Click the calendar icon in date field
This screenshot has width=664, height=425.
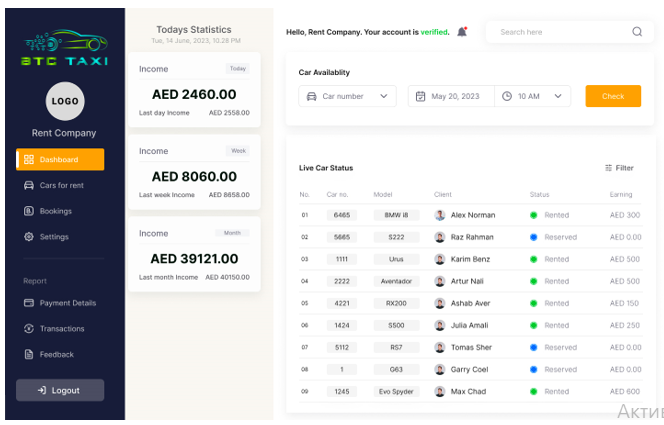[x=421, y=96]
